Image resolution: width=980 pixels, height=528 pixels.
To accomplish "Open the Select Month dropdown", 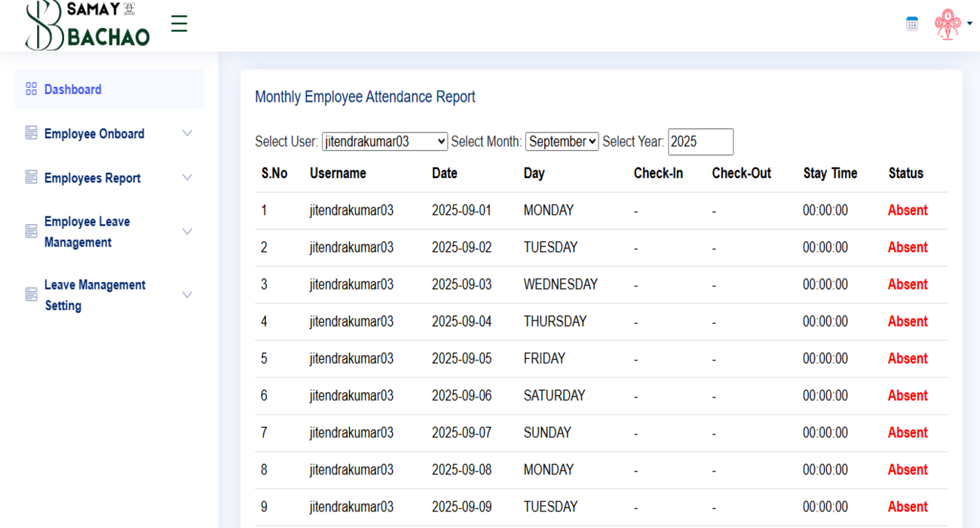I will pos(562,141).
